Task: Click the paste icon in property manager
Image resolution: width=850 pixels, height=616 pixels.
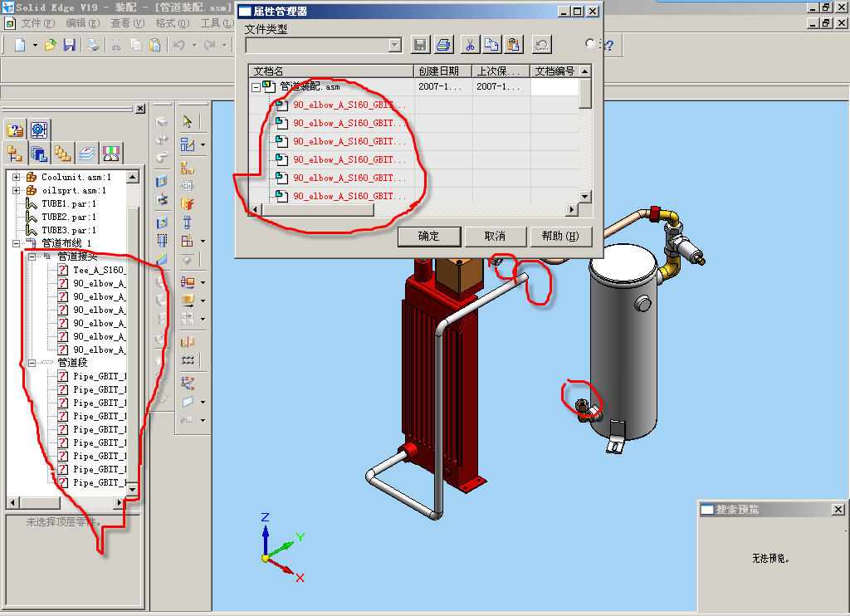Action: coord(513,45)
